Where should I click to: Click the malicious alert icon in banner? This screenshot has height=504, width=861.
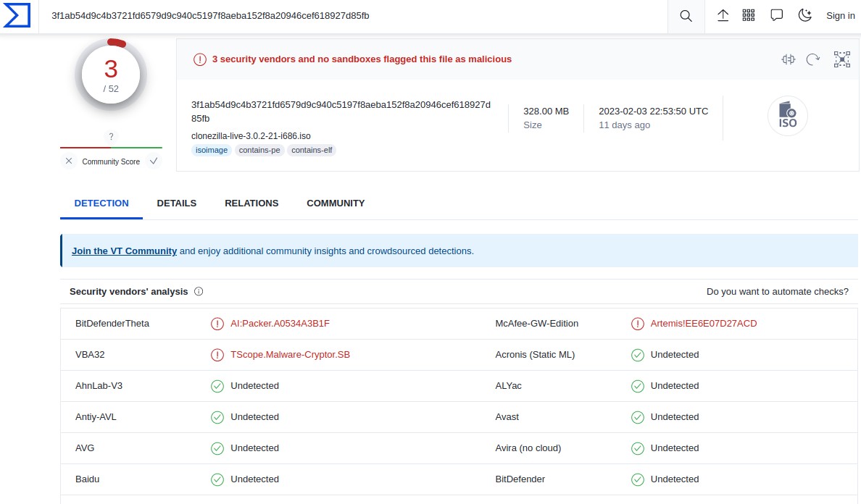(200, 59)
